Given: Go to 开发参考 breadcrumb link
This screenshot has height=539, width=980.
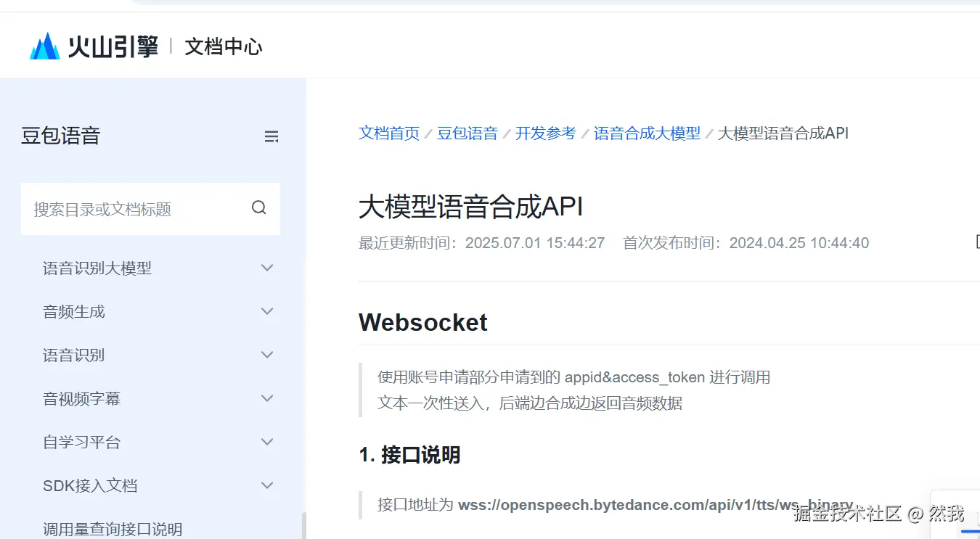Looking at the screenshot, I should (x=546, y=133).
